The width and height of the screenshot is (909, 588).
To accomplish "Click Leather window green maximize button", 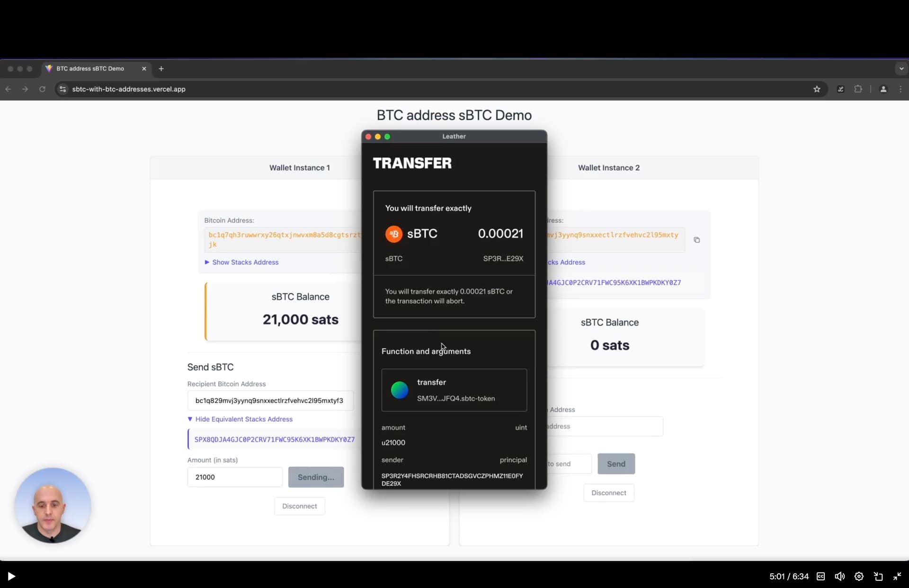I will (387, 137).
